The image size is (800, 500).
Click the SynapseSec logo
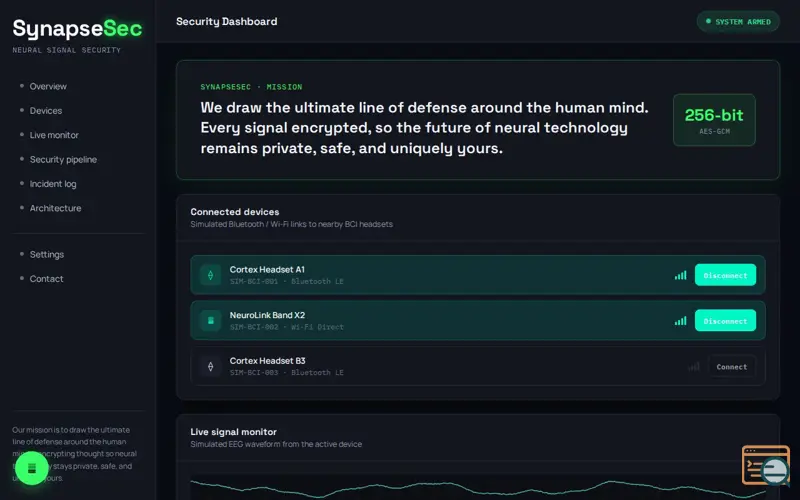click(x=78, y=29)
